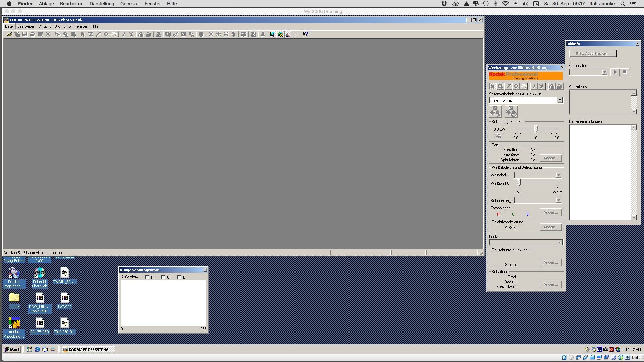Click Ändern button next to Farbbalance
The image size is (644, 362).
(x=551, y=212)
